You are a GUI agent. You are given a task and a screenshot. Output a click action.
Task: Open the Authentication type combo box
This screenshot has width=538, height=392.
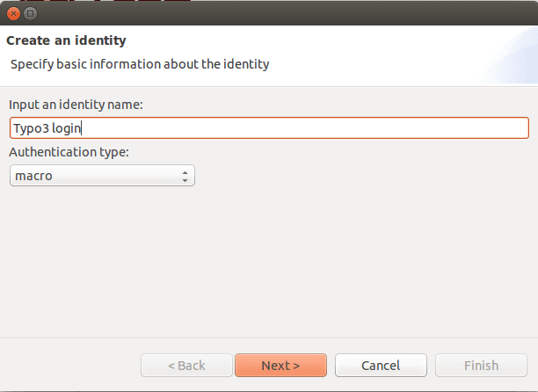click(x=102, y=176)
